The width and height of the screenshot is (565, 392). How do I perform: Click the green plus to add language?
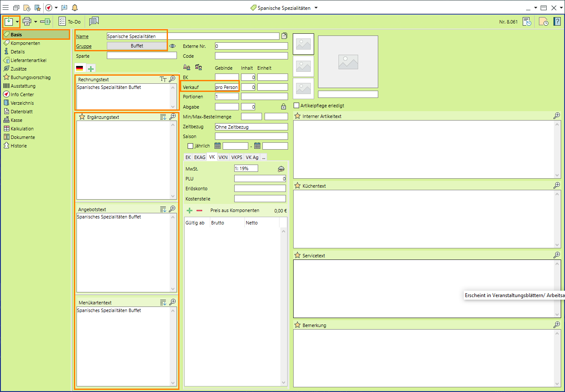point(91,68)
